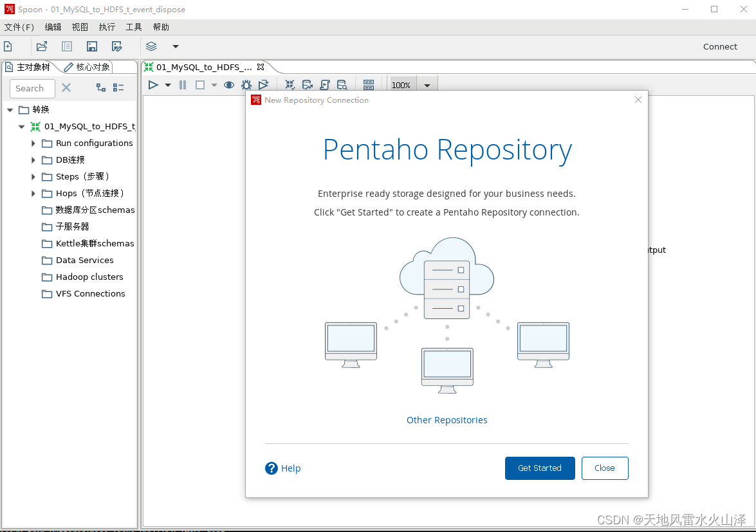Image resolution: width=756 pixels, height=532 pixels.
Task: Switch to the 核心对象 tab
Action: pyautogui.click(x=88, y=67)
